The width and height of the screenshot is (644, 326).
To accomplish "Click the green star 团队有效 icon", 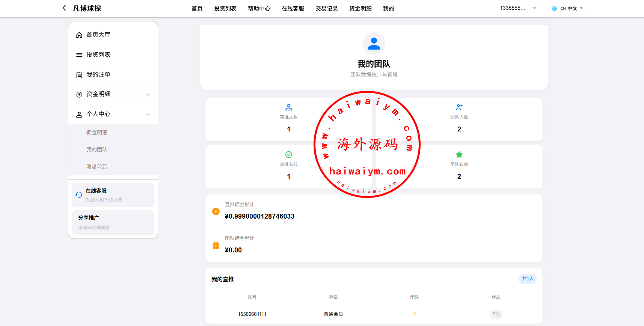I will click(459, 155).
